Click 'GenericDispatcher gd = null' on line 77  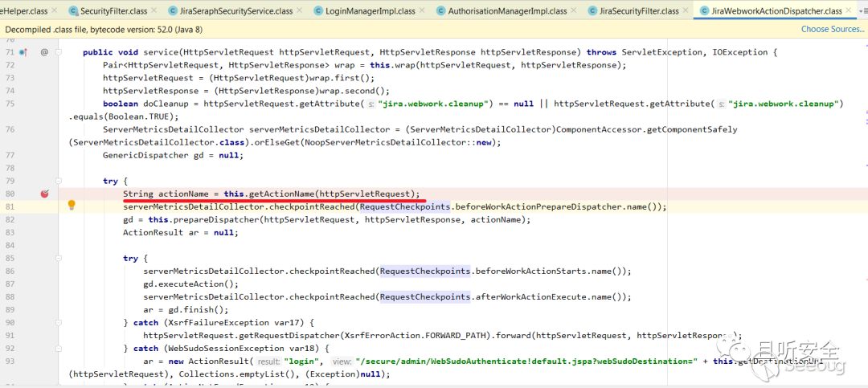[171, 155]
